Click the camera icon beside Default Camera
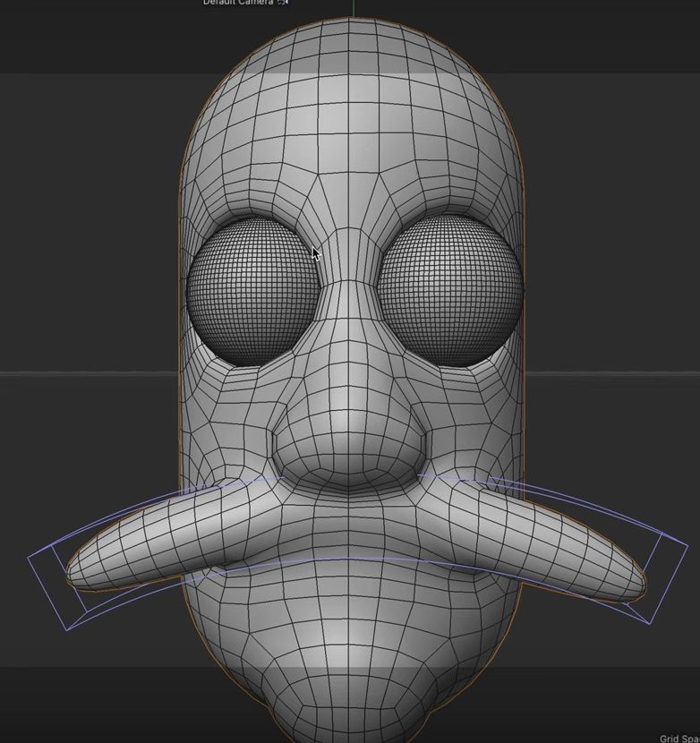 click(283, 3)
